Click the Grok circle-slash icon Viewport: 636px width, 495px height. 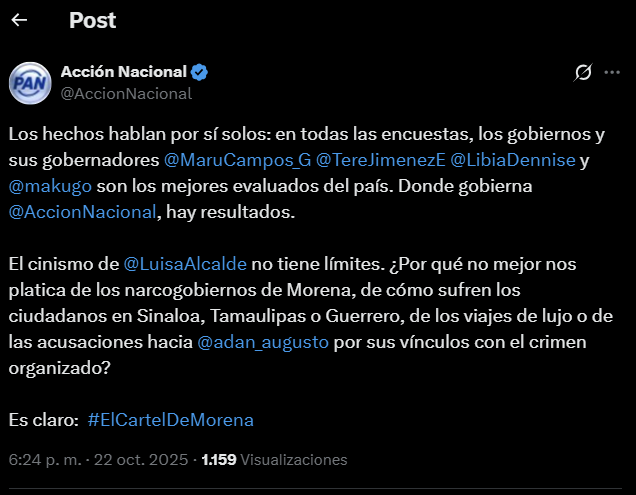coord(582,73)
